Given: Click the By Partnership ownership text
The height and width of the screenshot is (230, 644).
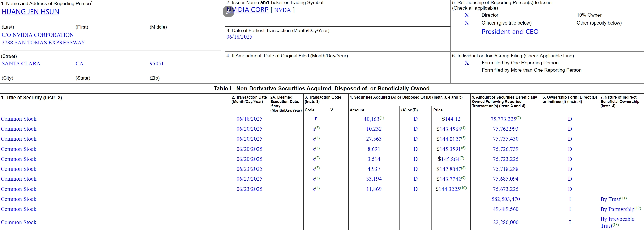Looking at the screenshot, I should (x=617, y=209).
